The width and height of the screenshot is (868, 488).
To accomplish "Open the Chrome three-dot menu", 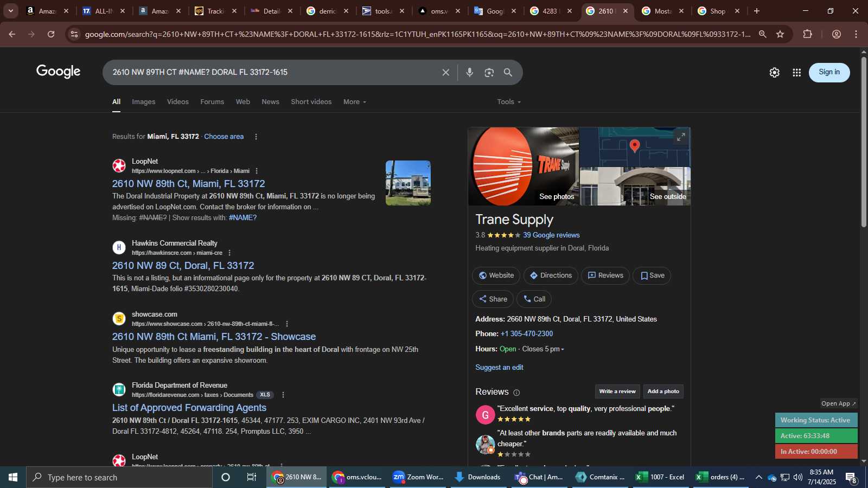I will 856,34.
